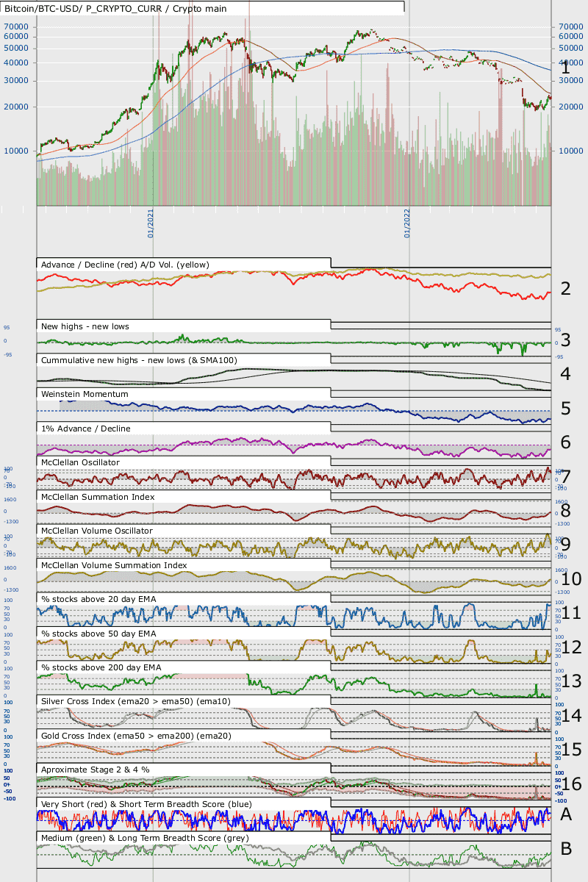The height and width of the screenshot is (882, 588).
Task: Click the 50000 label on the right price axis
Action: [571, 48]
